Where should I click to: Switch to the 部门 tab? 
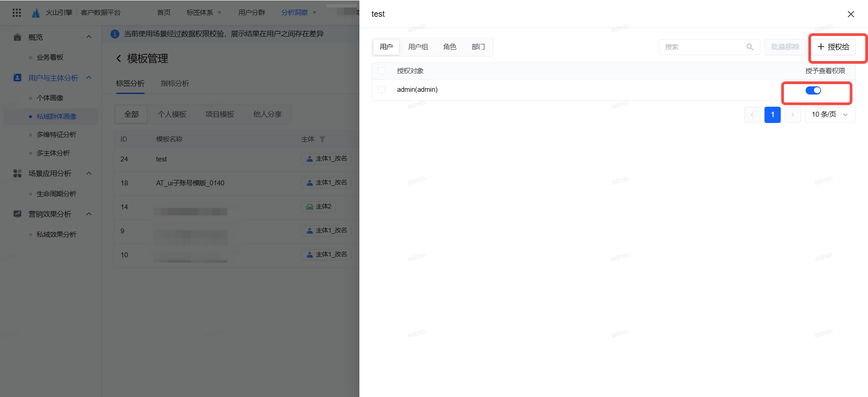(478, 47)
